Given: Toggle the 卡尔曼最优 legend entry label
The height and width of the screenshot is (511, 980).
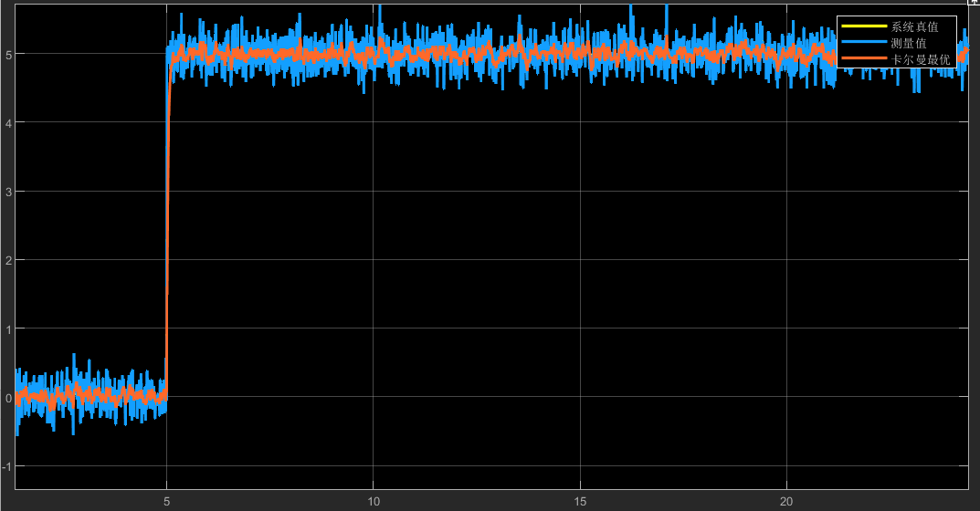Looking at the screenshot, I should coord(920,59).
